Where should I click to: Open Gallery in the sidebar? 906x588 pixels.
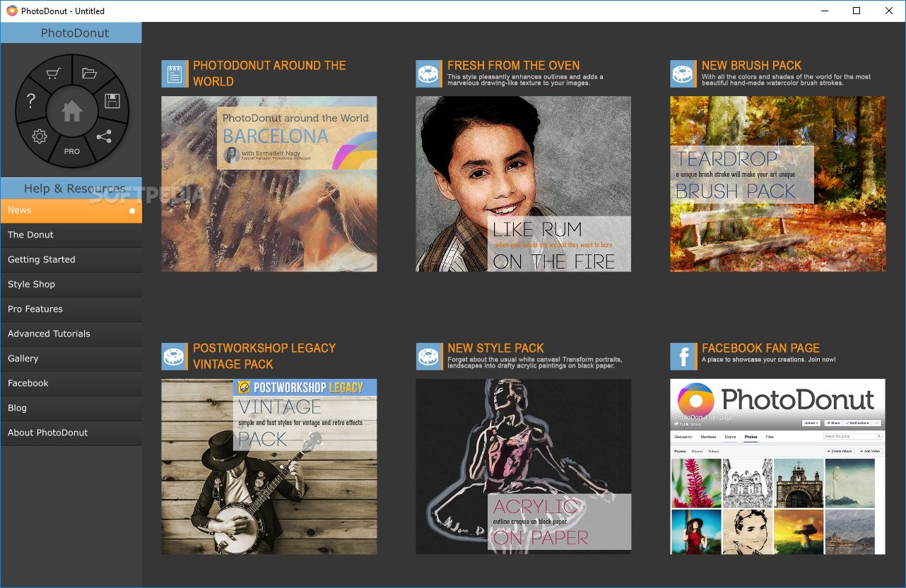(71, 359)
